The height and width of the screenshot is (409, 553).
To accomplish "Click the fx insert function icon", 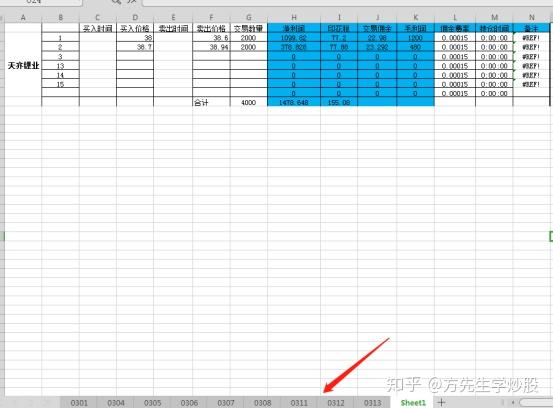I will [132, 2].
